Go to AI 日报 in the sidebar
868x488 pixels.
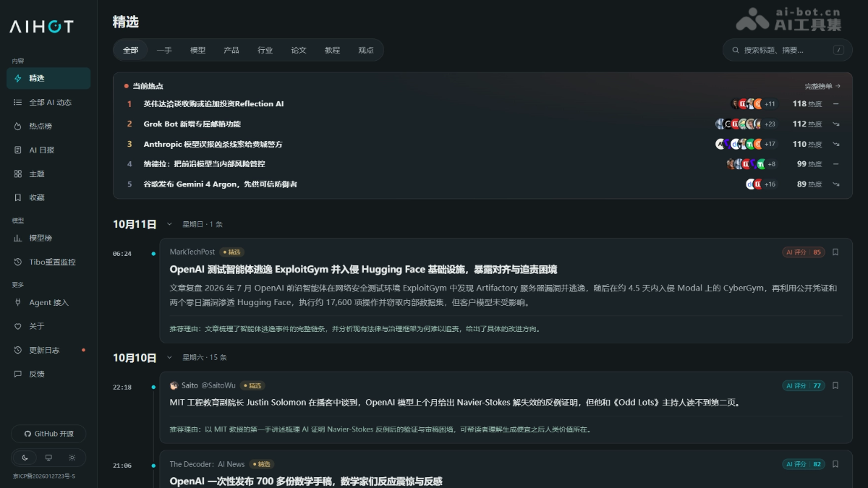[x=48, y=150]
